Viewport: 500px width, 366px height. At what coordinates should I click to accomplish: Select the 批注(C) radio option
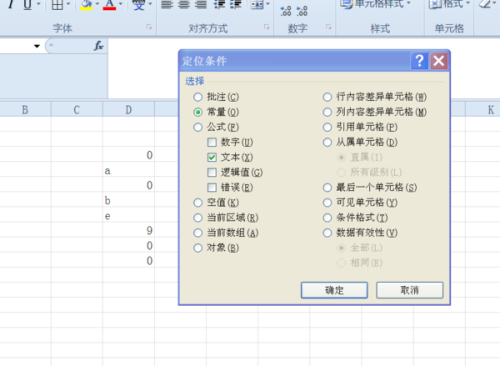216,97
